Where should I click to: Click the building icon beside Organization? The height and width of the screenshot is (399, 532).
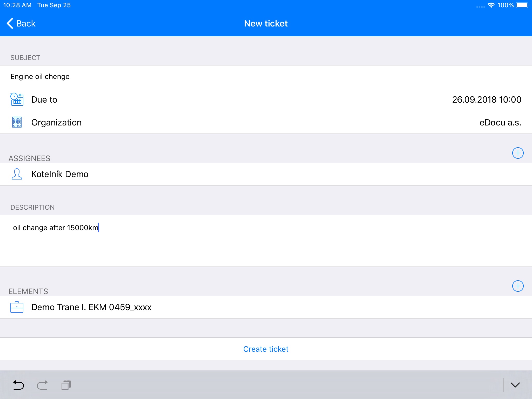(17, 122)
